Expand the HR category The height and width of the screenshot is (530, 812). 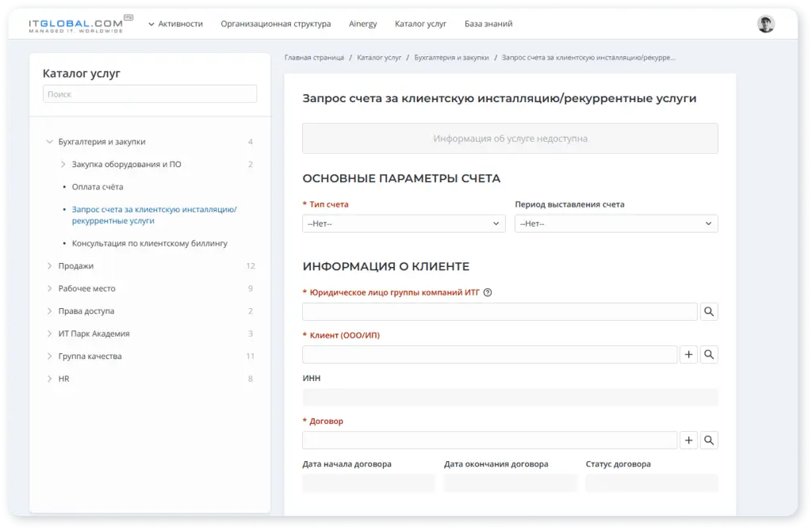pos(50,379)
